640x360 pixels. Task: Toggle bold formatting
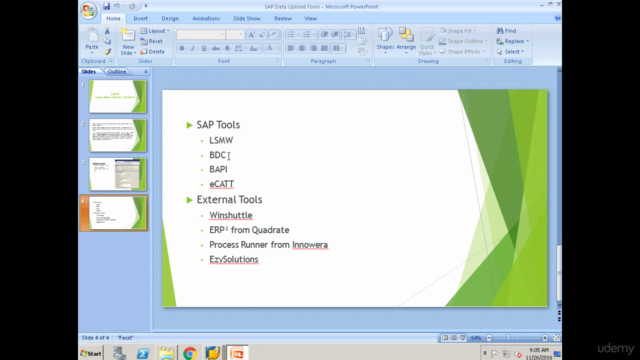(x=182, y=48)
